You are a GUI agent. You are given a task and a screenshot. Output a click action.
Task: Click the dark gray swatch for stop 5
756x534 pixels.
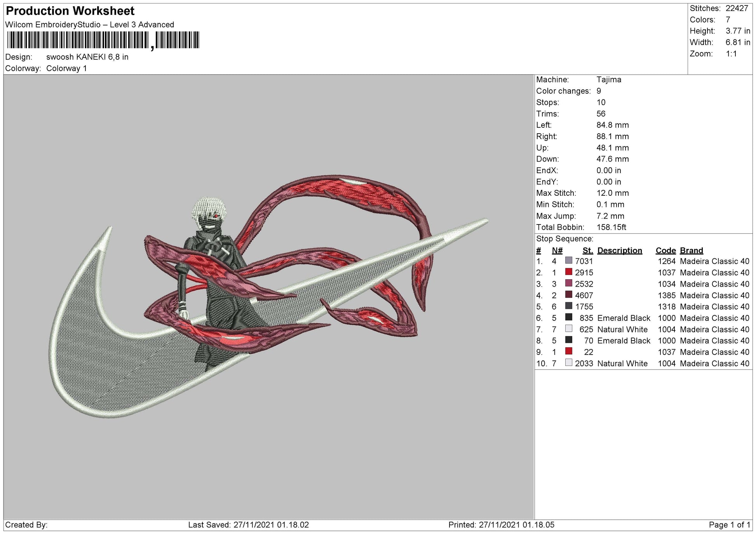coord(569,306)
